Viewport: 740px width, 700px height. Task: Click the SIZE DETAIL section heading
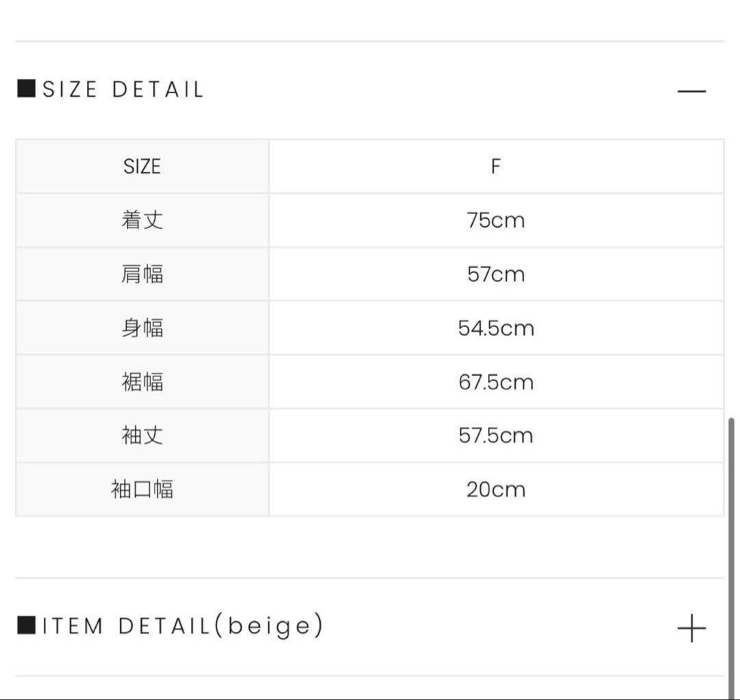(123, 90)
